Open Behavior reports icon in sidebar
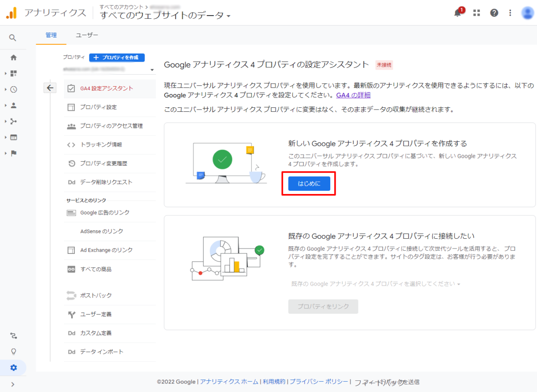The width and height of the screenshot is (537, 392). (13, 137)
